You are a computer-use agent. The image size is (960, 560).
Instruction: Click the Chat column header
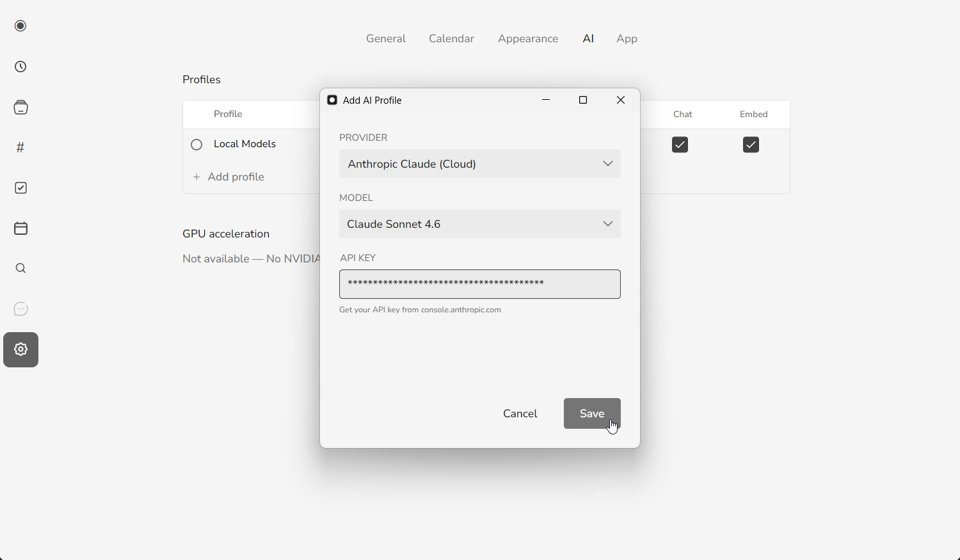click(x=683, y=115)
